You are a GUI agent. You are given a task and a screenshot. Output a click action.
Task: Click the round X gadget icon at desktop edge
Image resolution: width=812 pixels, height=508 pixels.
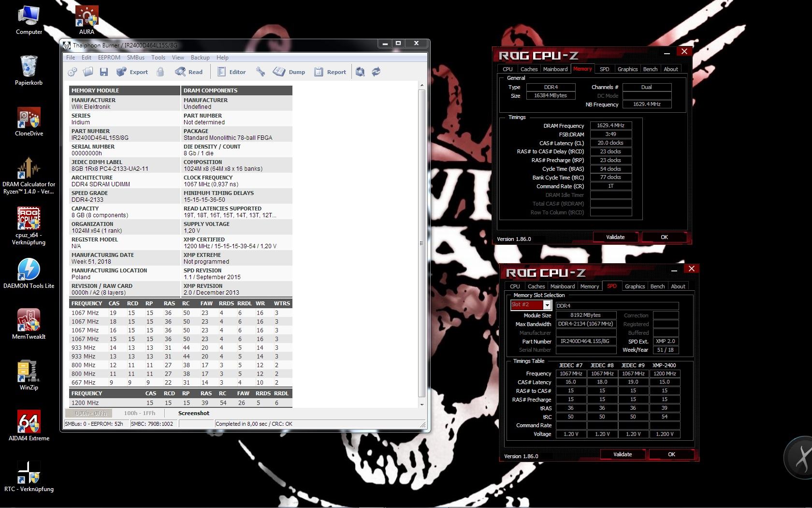[799, 457]
